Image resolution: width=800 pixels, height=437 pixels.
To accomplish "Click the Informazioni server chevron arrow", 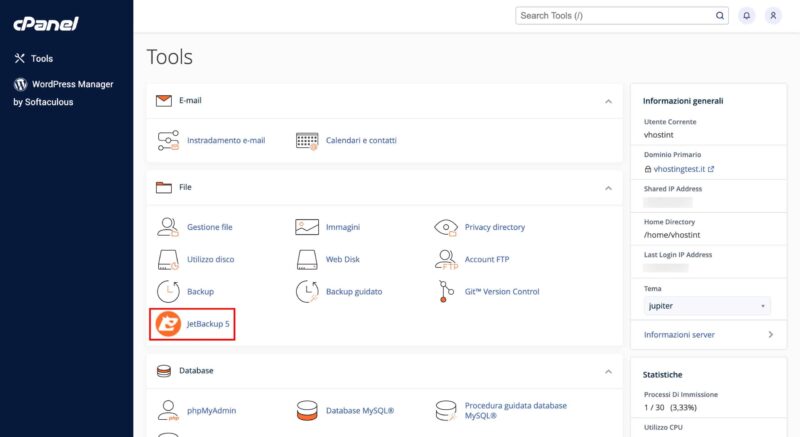I will pos(770,335).
